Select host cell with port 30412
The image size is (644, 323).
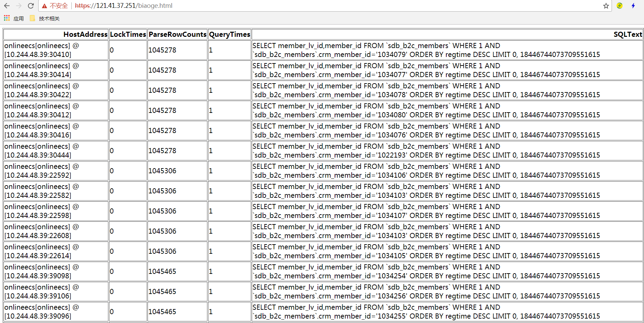point(56,111)
